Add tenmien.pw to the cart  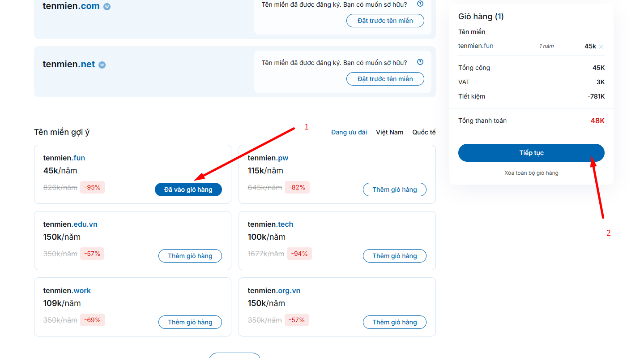tap(394, 190)
